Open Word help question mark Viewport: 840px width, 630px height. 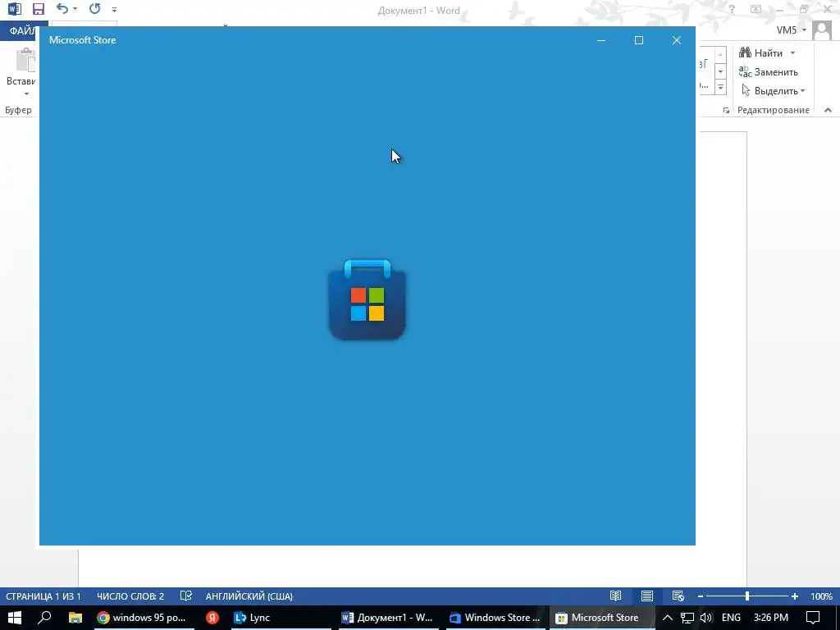732,9
